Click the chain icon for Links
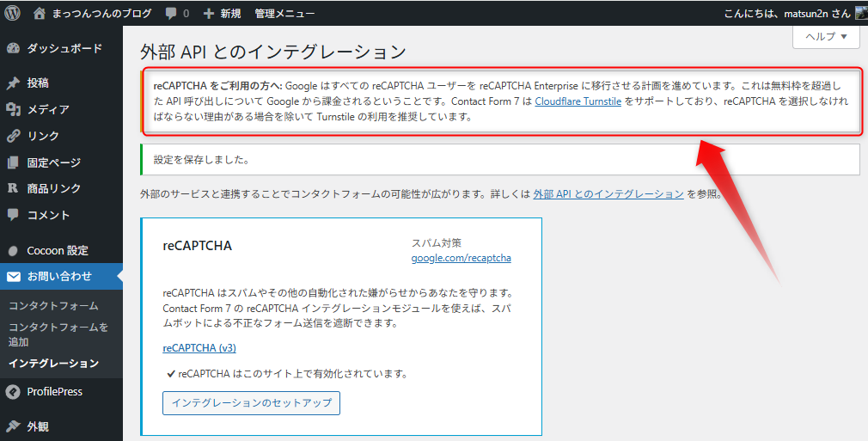The width and height of the screenshot is (868, 441). tap(13, 136)
